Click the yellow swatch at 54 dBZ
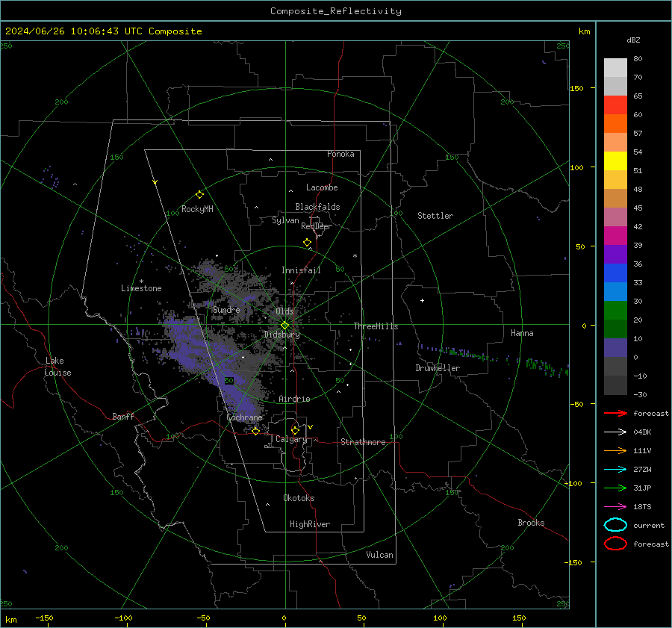Viewport: 672px width, 628px height. [x=615, y=161]
